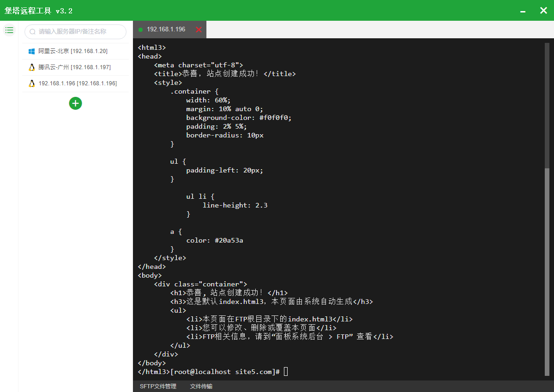Click the penguin icon of the 192.168.1.196 server

(x=31, y=83)
